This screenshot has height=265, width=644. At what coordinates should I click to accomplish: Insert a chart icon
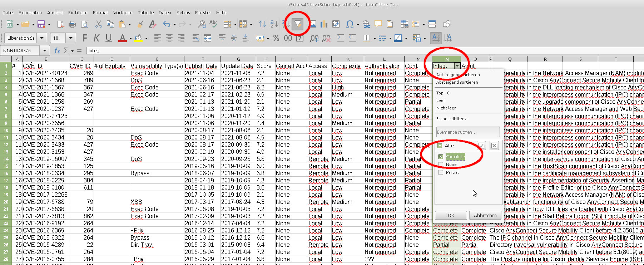point(324,24)
